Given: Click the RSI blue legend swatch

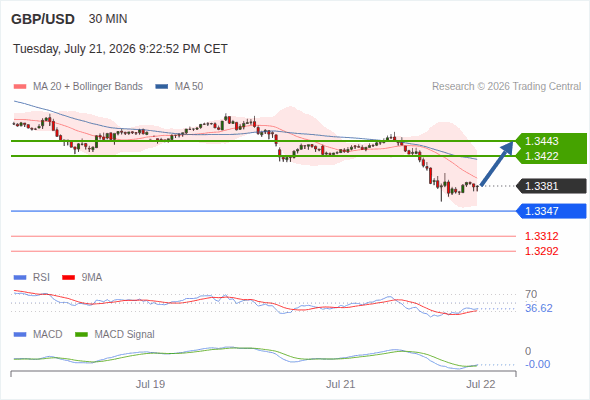Looking at the screenshot, I should pyautogui.click(x=20, y=278).
